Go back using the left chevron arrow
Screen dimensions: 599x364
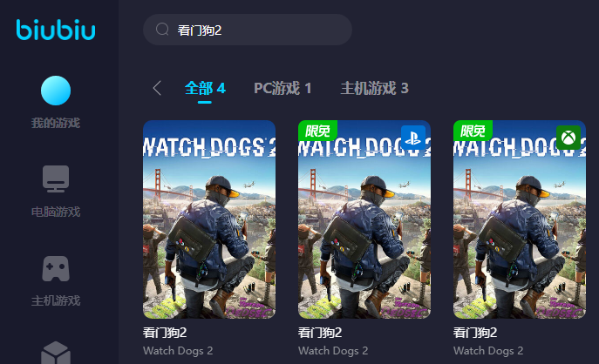click(x=157, y=88)
